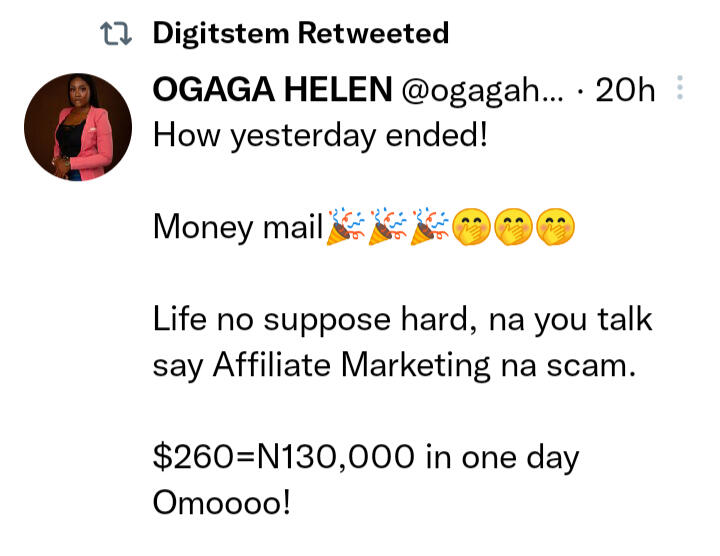Click the middle hand-over-mouth face emoji
Viewport: 720px width, 556px height.
coord(514,229)
